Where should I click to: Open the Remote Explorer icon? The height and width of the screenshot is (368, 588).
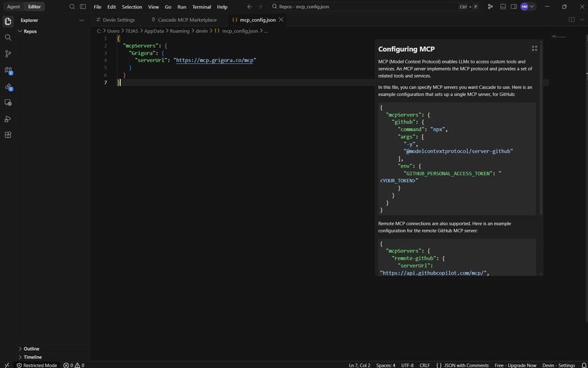8,102
